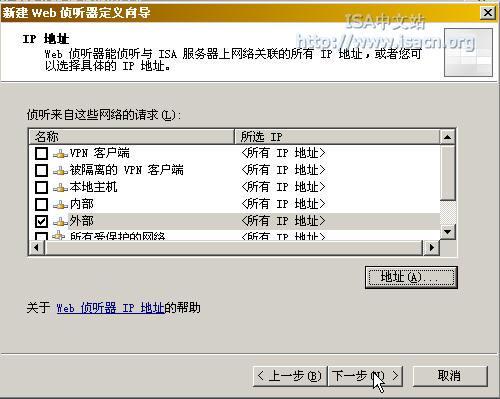Uncheck the 外部 network checkbox
The image size is (500, 399).
tap(41, 221)
